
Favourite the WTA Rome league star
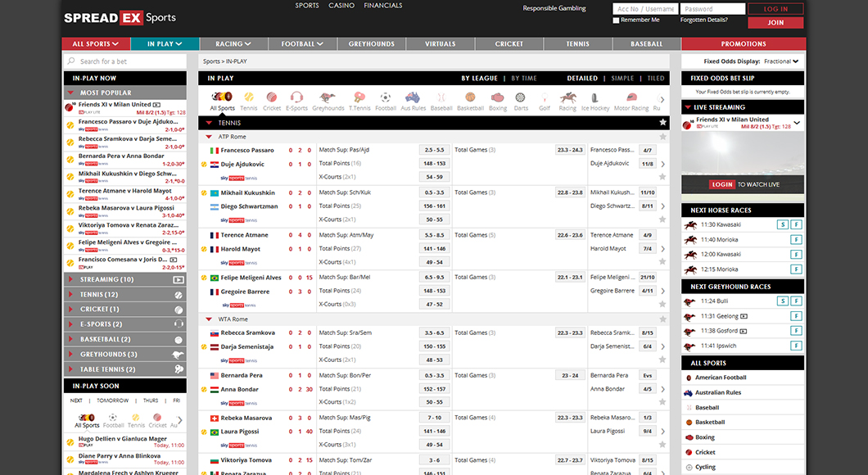(662, 319)
